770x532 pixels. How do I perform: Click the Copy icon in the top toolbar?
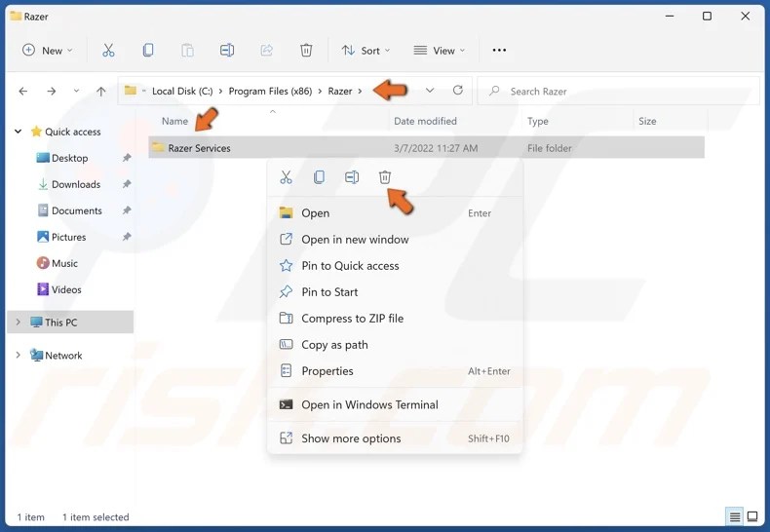[148, 50]
